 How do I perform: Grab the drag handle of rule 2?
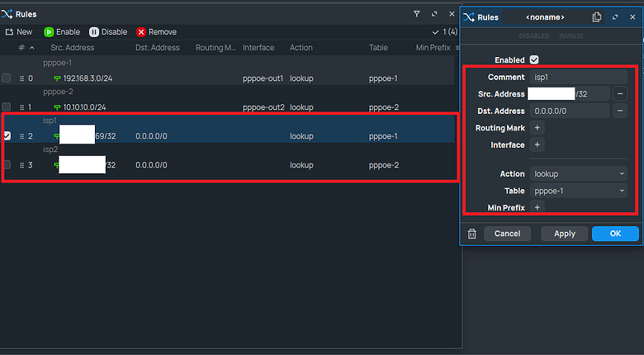(21, 136)
